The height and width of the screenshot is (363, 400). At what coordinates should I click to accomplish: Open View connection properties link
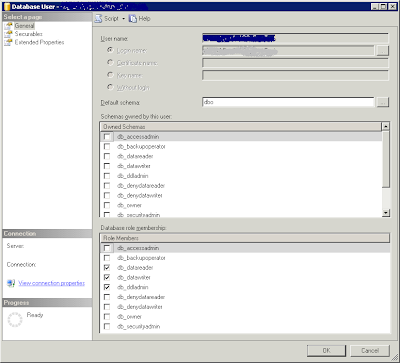click(x=52, y=283)
